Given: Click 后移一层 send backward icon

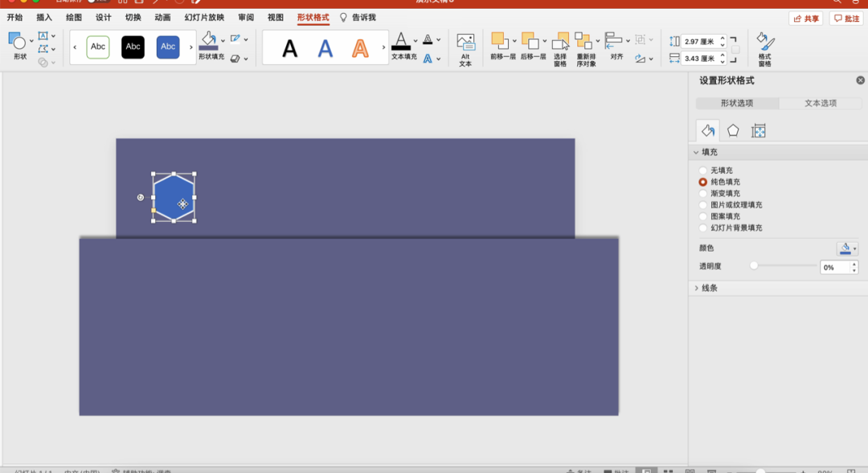Looking at the screenshot, I should pos(530,40).
